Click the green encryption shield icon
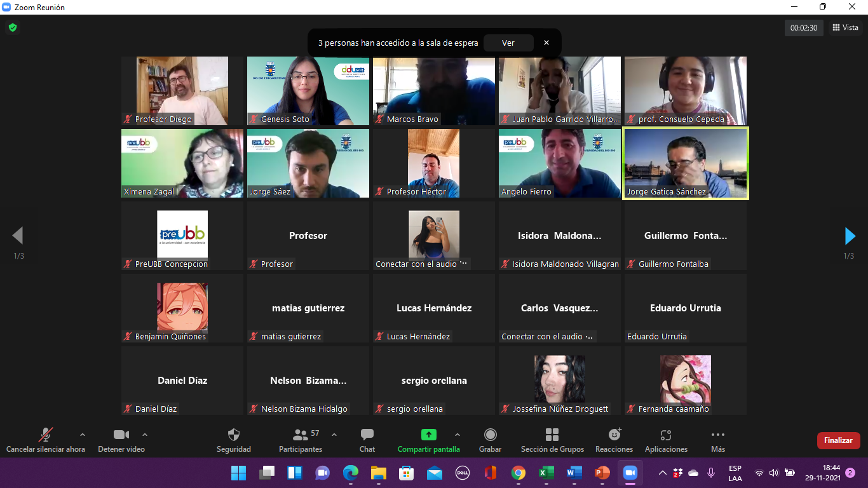Screen dimensions: 868x488 click(13, 27)
